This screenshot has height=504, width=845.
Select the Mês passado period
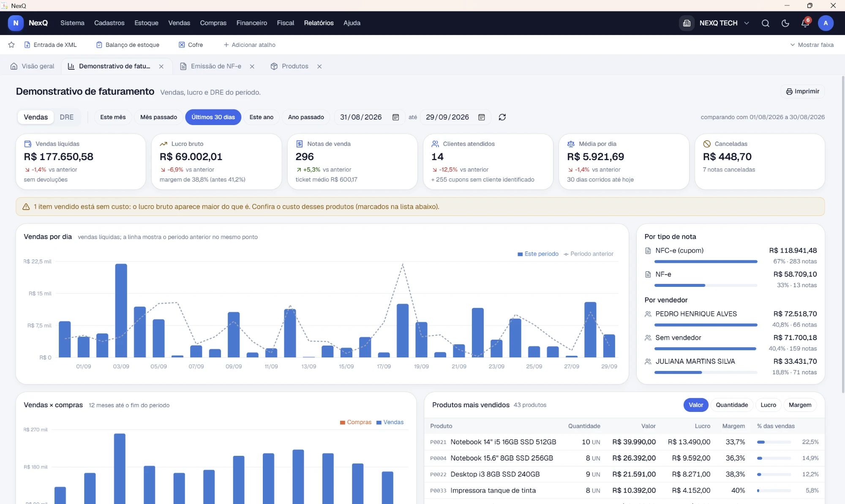(158, 117)
